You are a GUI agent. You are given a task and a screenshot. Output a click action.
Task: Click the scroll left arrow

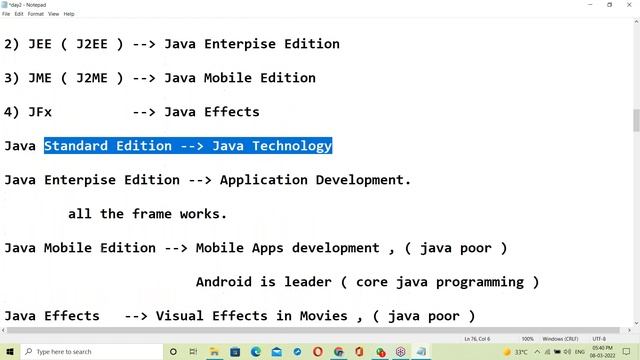coord(3,330)
